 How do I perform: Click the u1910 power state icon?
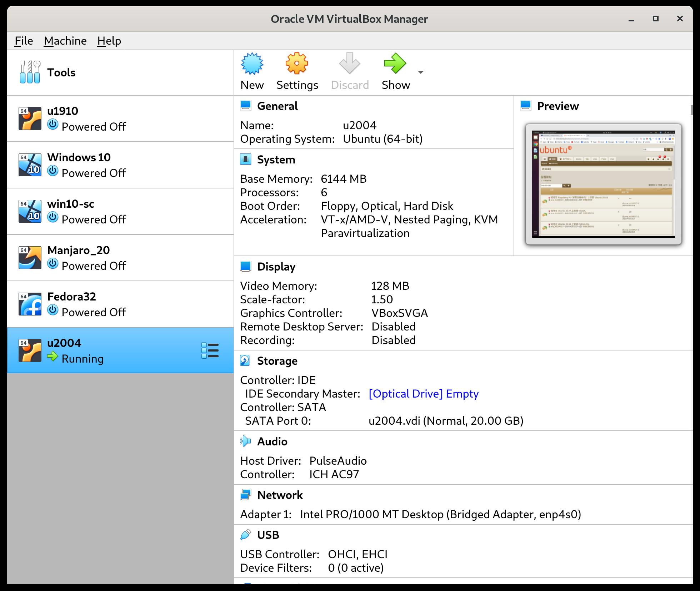(53, 125)
